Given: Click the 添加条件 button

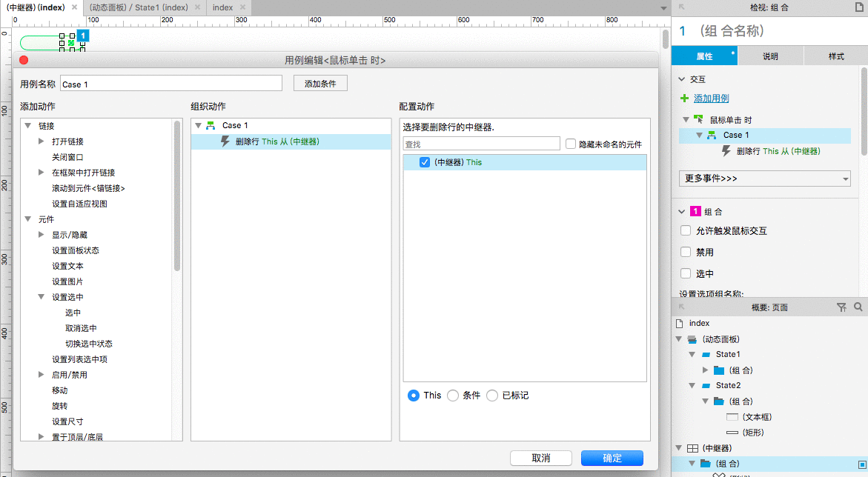Looking at the screenshot, I should point(320,84).
